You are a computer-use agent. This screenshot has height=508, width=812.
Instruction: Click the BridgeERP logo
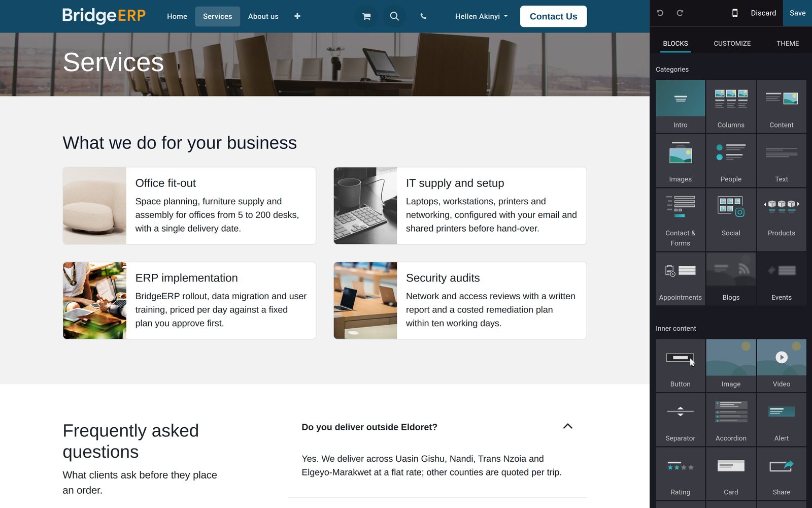[x=104, y=16]
